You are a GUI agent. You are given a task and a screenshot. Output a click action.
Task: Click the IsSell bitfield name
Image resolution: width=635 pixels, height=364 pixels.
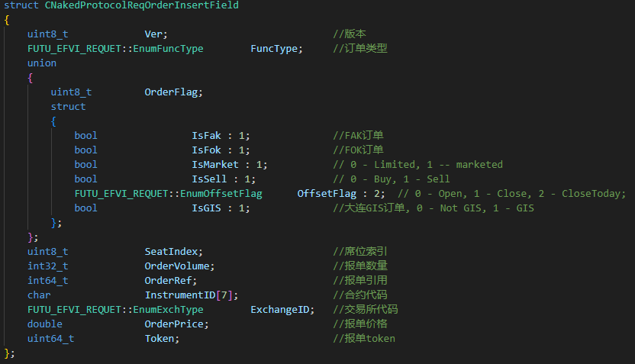(211, 179)
